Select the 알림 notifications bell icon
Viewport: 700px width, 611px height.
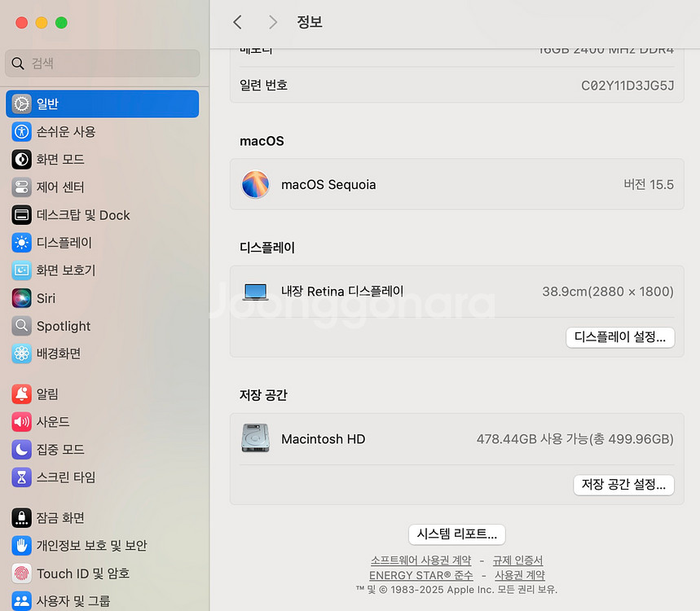coord(21,393)
